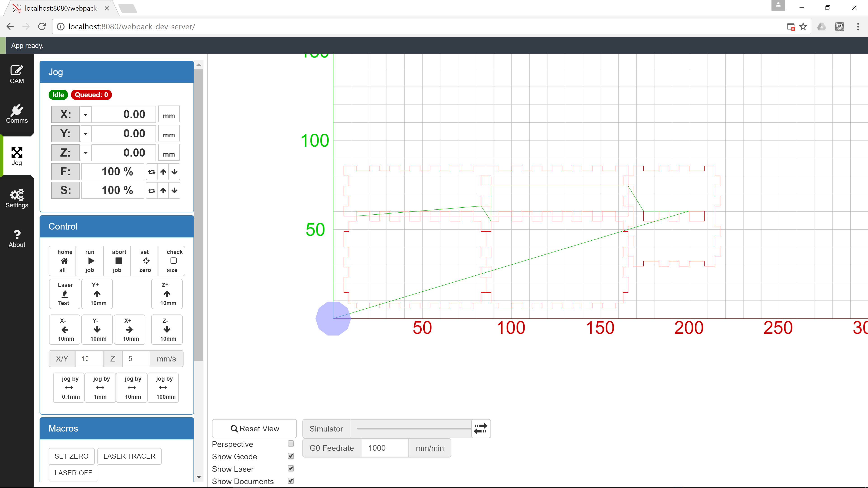Open the X axis dropdown arrow
Screen dimensions: 868x488
click(86, 115)
